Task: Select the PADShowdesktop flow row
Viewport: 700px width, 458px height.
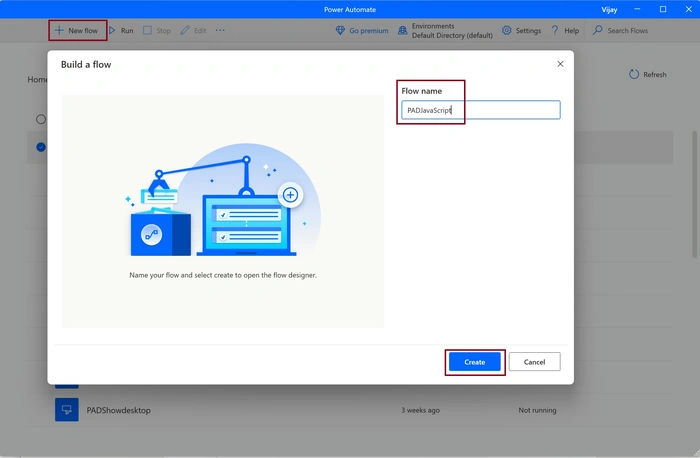Action: click(350, 410)
